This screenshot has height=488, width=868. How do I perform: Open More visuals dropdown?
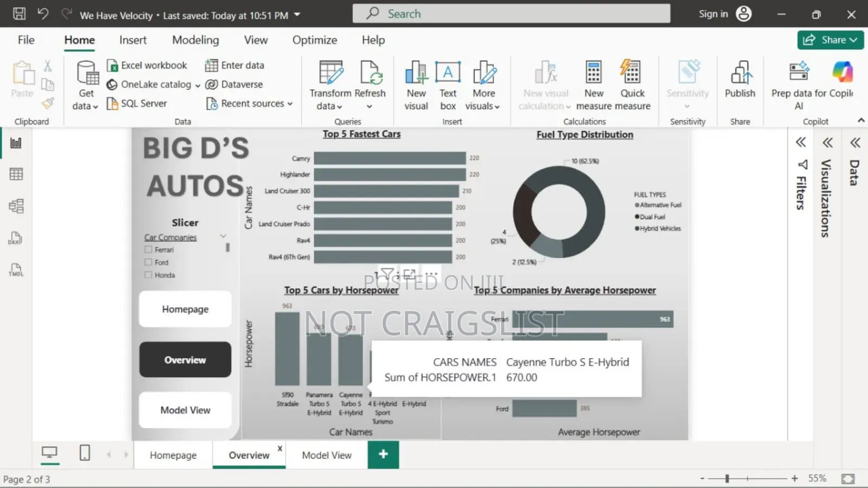(x=483, y=85)
